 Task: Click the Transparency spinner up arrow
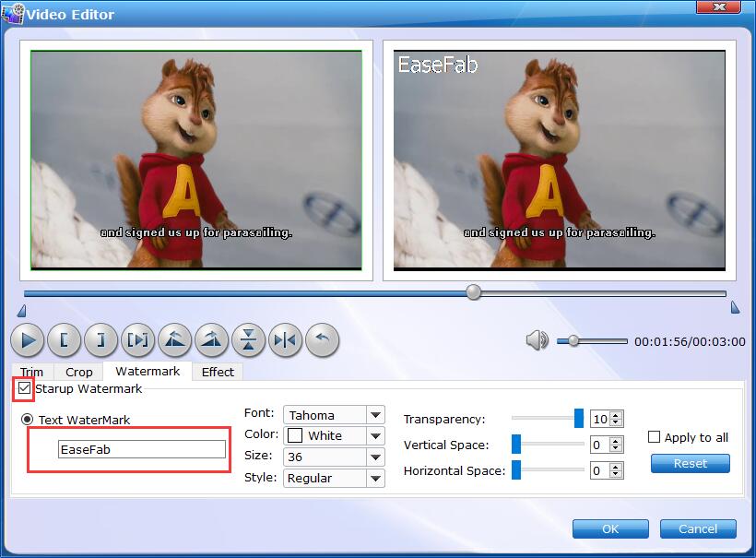(x=616, y=415)
